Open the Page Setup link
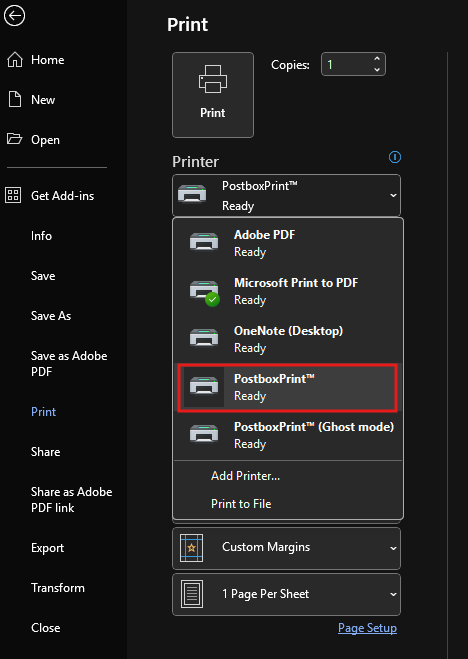Screen dimensions: 468x659 click(x=367, y=628)
